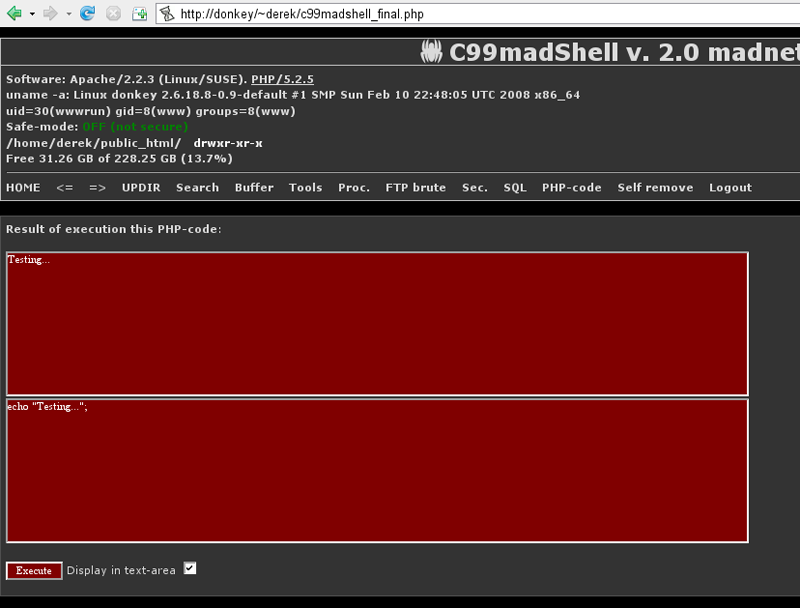Click Logout in the shell menu
Screen dimensions: 800x608
pyautogui.click(x=730, y=188)
